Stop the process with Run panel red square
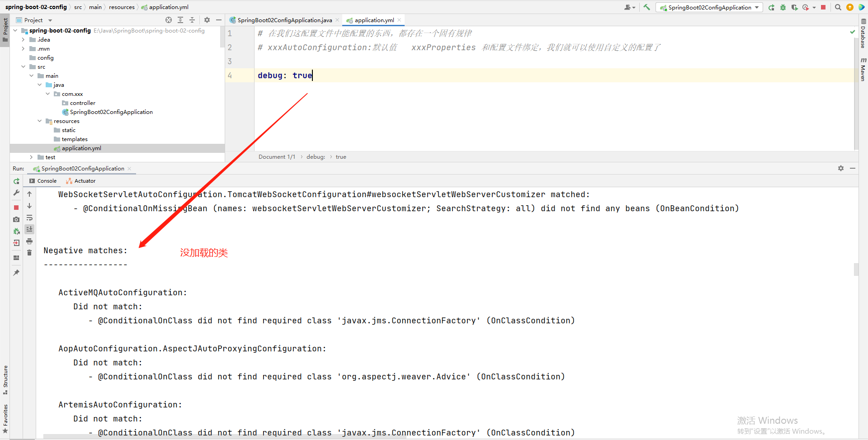868x440 pixels. click(x=16, y=208)
